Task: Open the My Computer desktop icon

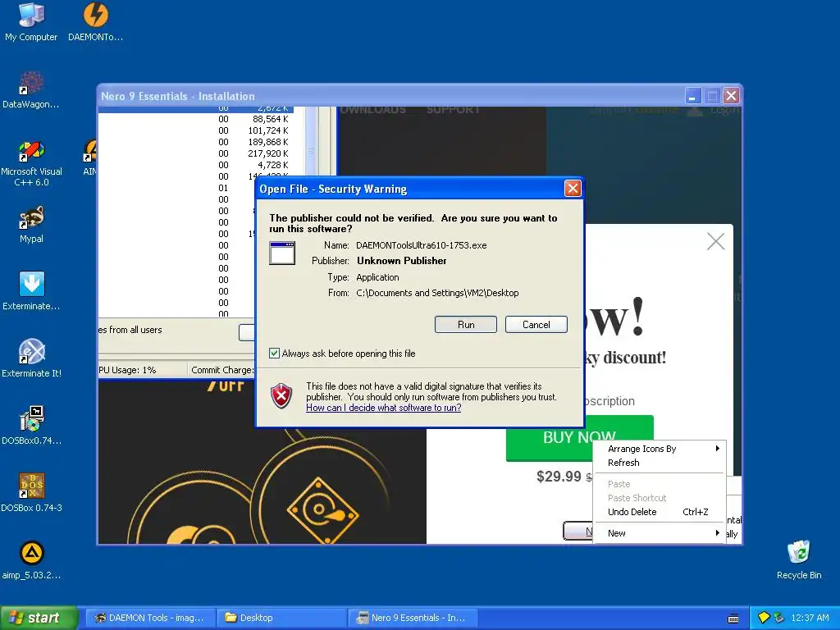Action: [31, 22]
